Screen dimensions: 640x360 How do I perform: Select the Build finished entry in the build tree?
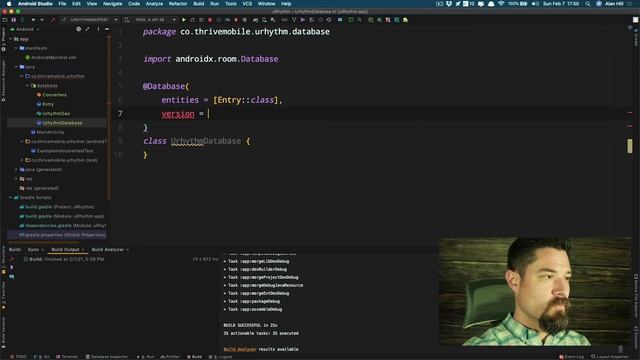click(x=64, y=259)
